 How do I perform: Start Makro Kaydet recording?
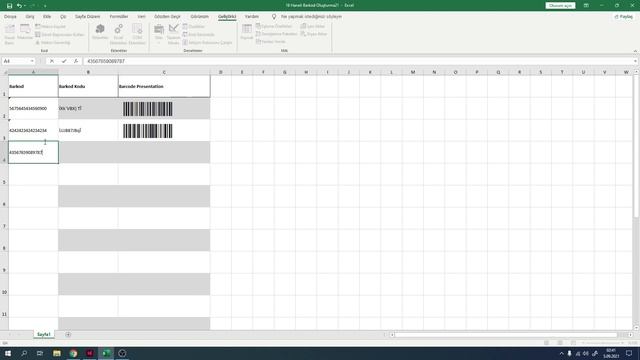[x=50, y=27]
